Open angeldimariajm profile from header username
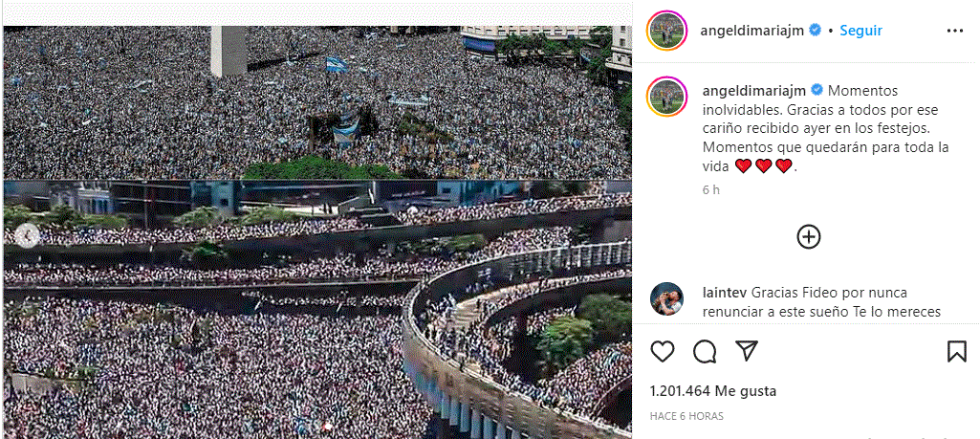Image resolution: width=980 pixels, height=439 pixels. coord(751,31)
